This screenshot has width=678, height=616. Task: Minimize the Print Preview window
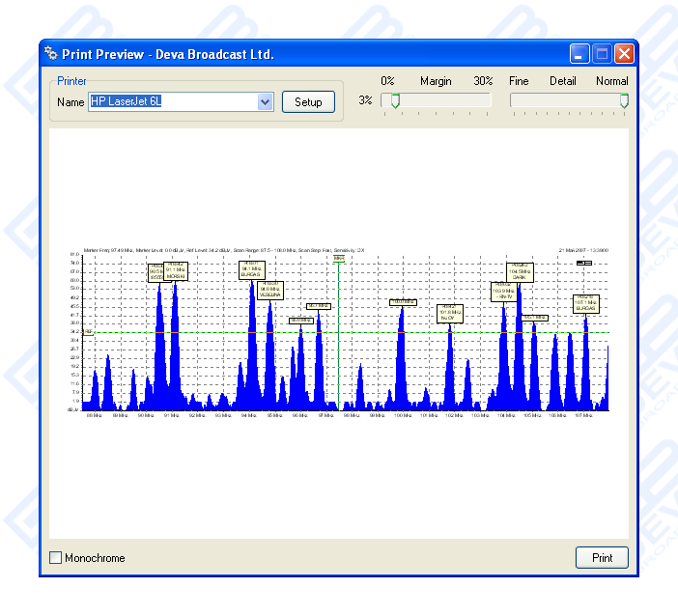[579, 54]
